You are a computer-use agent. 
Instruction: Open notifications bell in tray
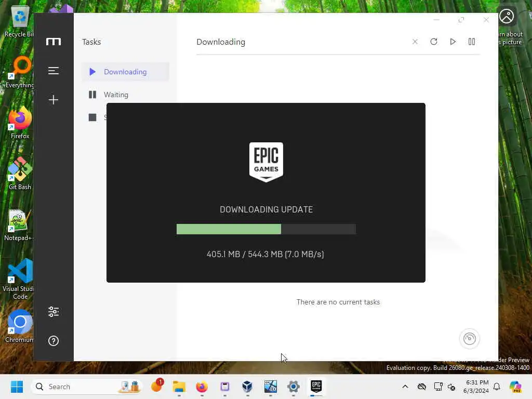(x=497, y=387)
